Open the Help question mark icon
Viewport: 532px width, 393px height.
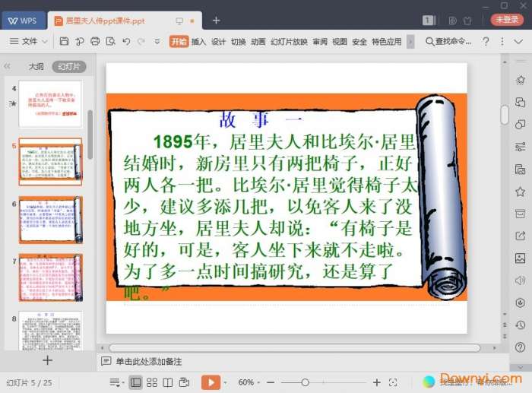[486, 41]
